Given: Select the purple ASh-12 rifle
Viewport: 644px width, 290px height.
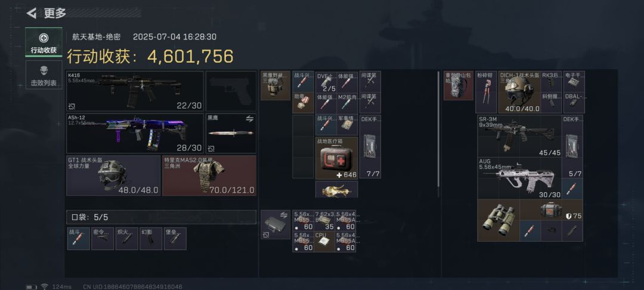Looking at the screenshot, I should [135, 134].
